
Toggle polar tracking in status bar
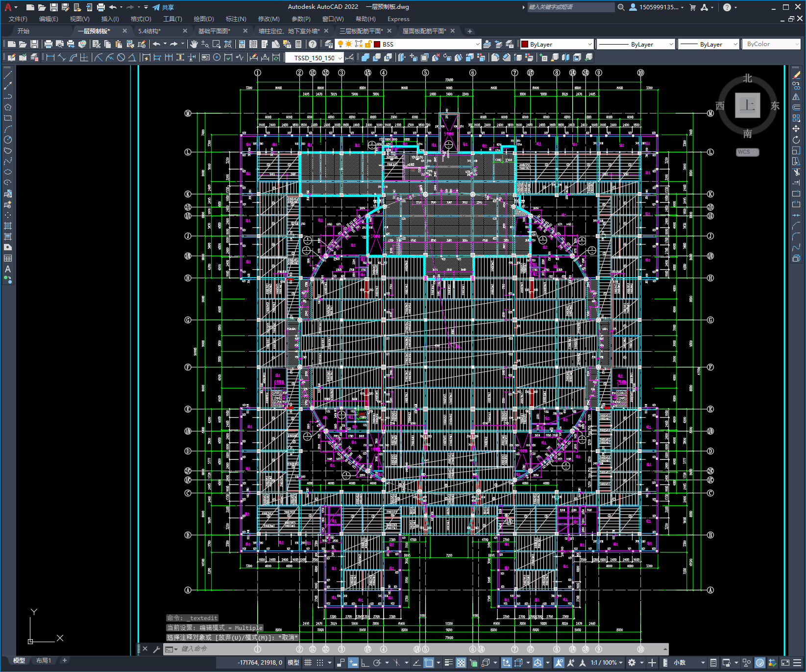click(377, 663)
